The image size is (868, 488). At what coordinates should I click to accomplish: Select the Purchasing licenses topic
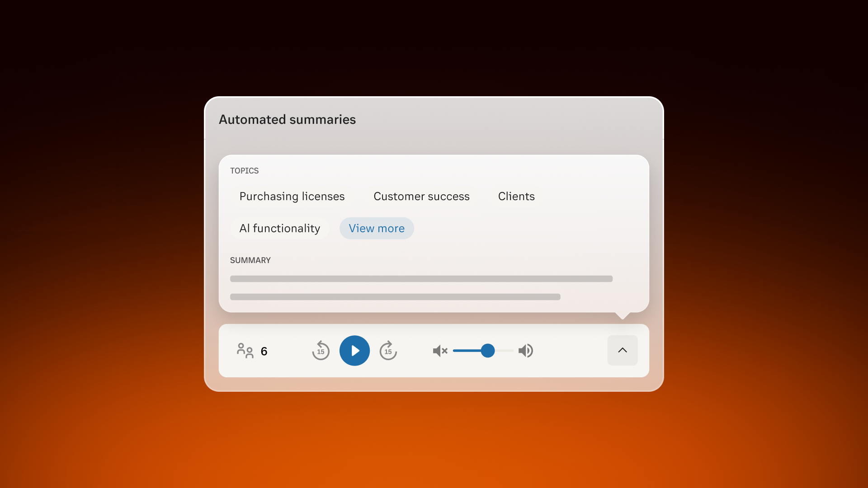[x=292, y=196]
